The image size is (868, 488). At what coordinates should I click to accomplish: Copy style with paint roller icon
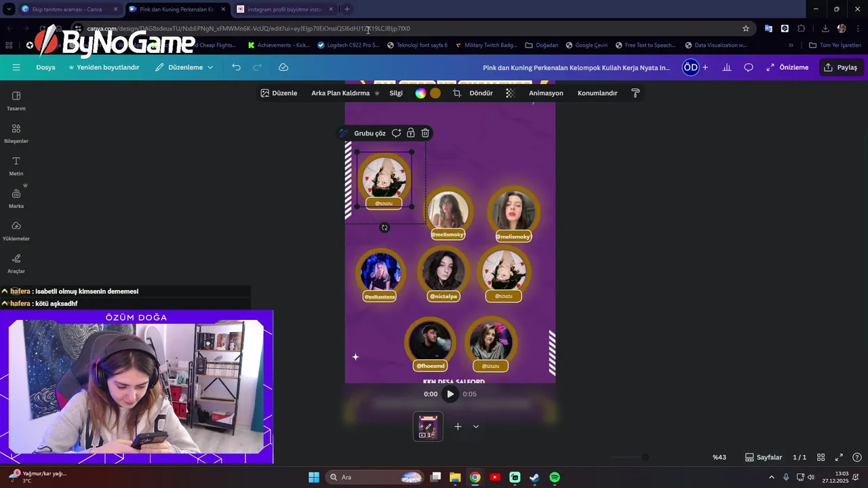pos(635,93)
